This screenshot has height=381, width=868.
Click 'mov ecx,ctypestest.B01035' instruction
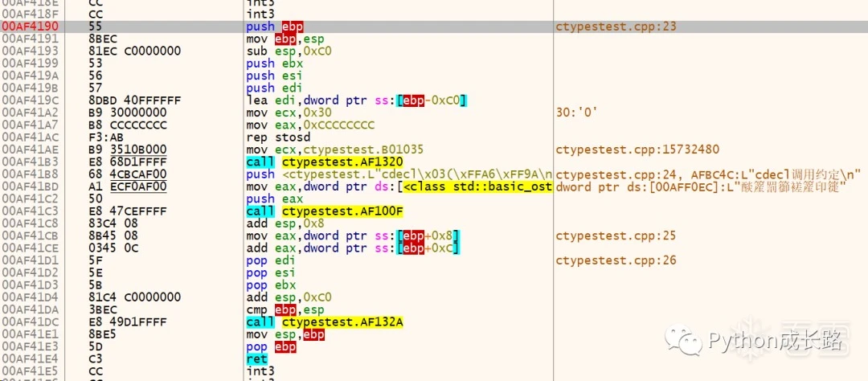coord(335,149)
